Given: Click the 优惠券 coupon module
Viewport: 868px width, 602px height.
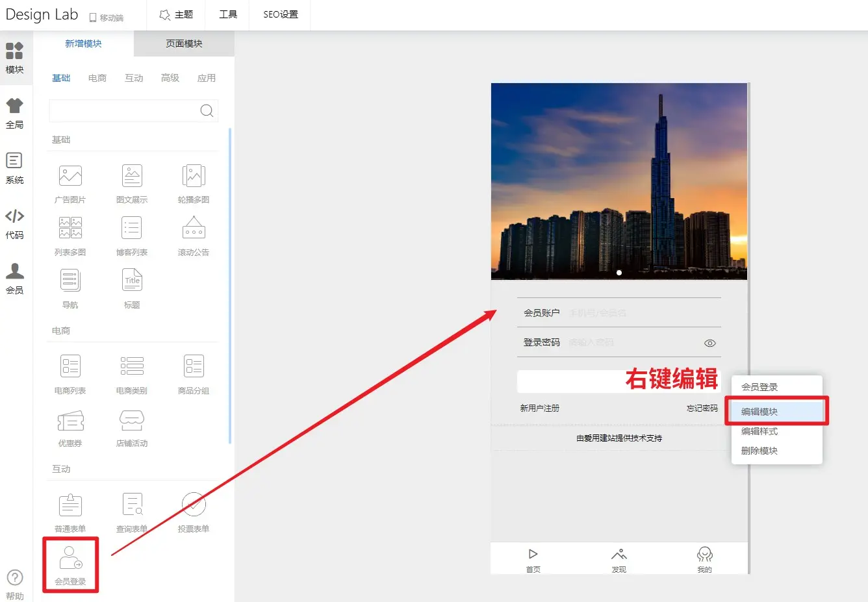Looking at the screenshot, I should (x=70, y=427).
